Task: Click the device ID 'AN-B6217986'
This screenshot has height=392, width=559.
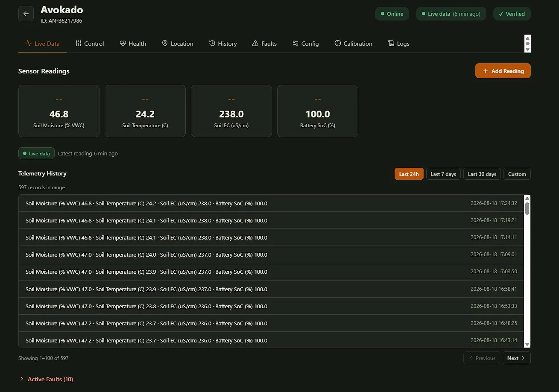Action: click(65, 20)
